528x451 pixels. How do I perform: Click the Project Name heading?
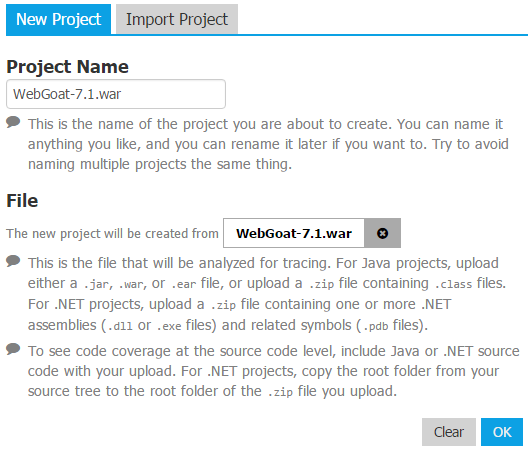point(67,67)
